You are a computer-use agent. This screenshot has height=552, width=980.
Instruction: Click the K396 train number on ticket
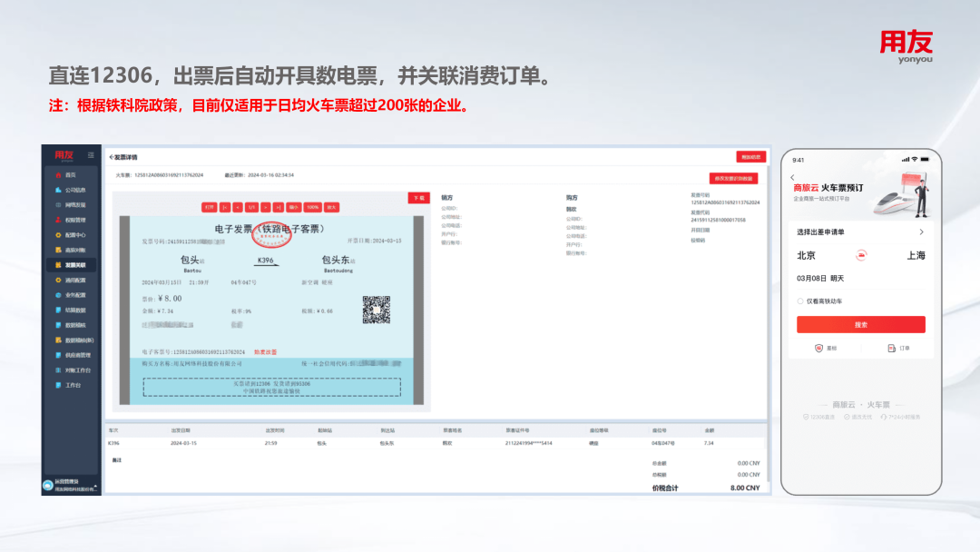(266, 260)
